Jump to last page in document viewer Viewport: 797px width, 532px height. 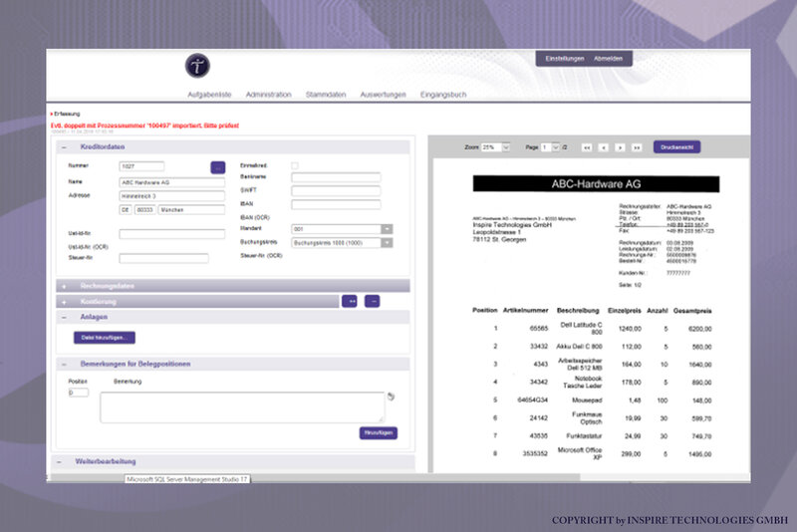click(636, 147)
